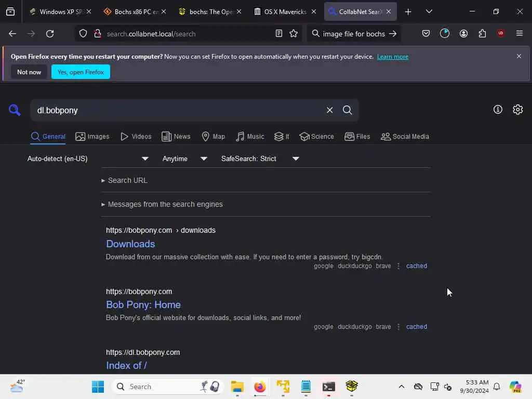Select the Files search category
Viewport: 532px width, 399px height.
(357, 137)
